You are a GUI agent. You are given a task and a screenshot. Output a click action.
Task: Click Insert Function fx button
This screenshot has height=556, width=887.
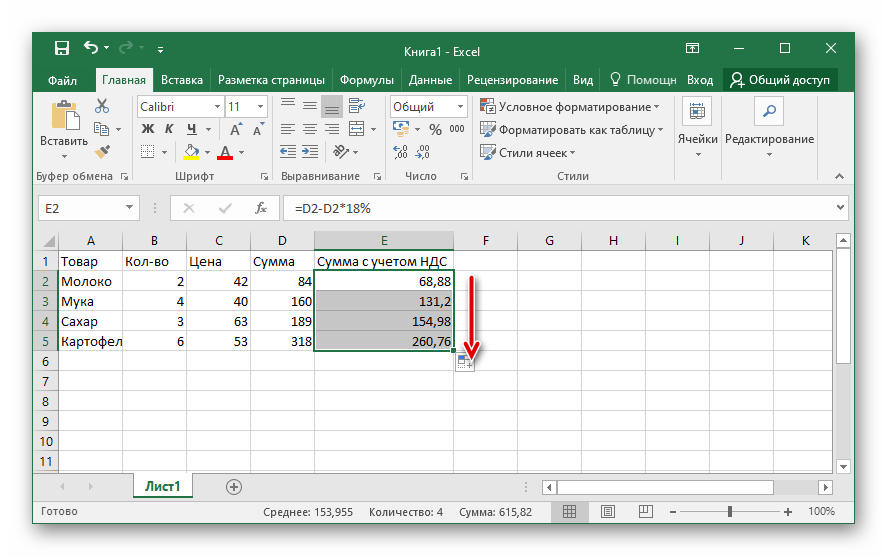coord(260,208)
